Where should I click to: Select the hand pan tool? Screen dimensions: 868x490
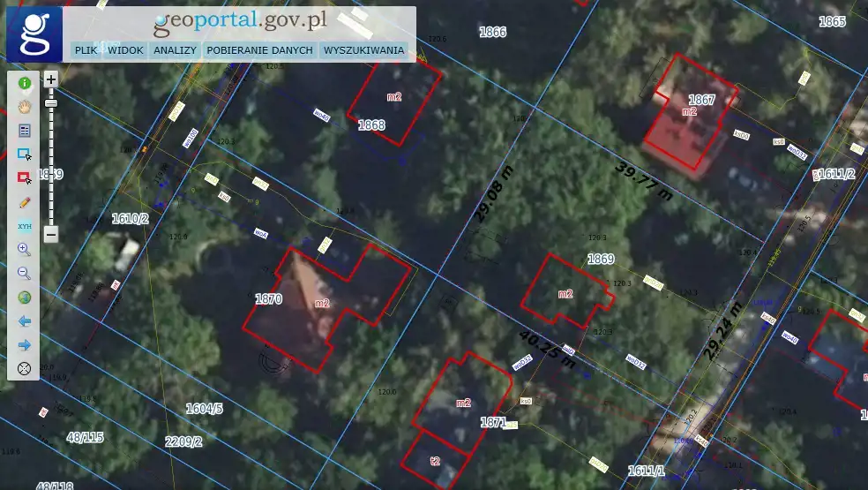(25, 107)
